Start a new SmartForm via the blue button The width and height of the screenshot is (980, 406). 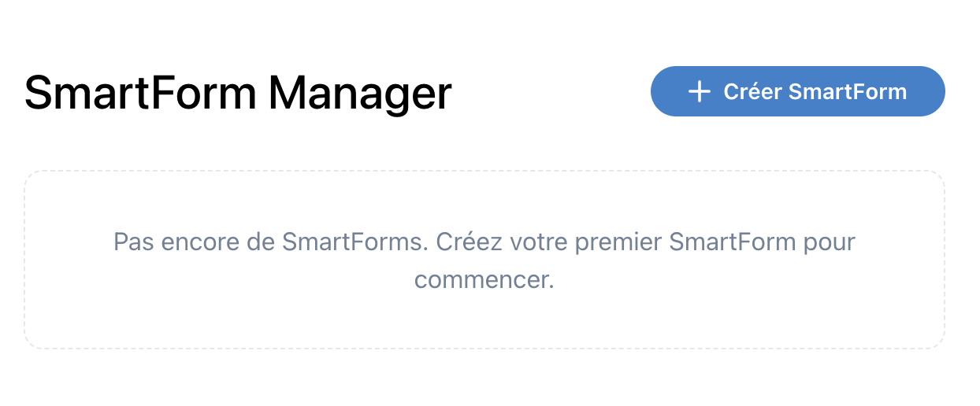tap(797, 92)
